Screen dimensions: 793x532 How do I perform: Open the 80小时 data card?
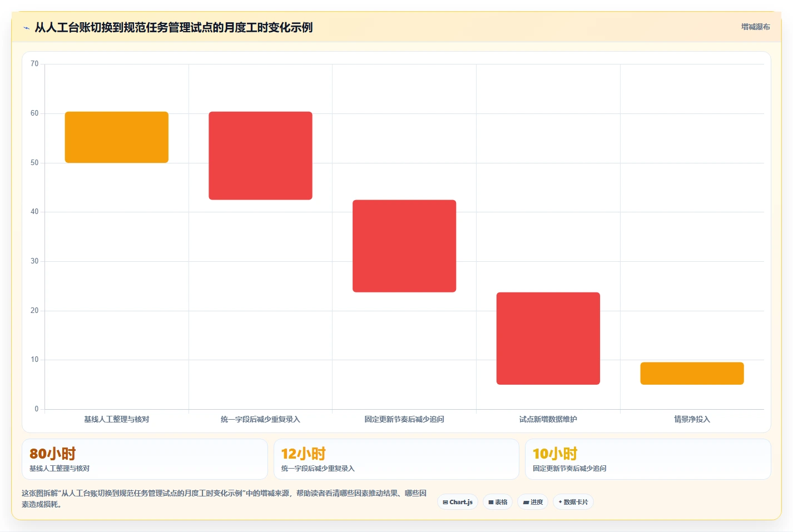coord(145,459)
